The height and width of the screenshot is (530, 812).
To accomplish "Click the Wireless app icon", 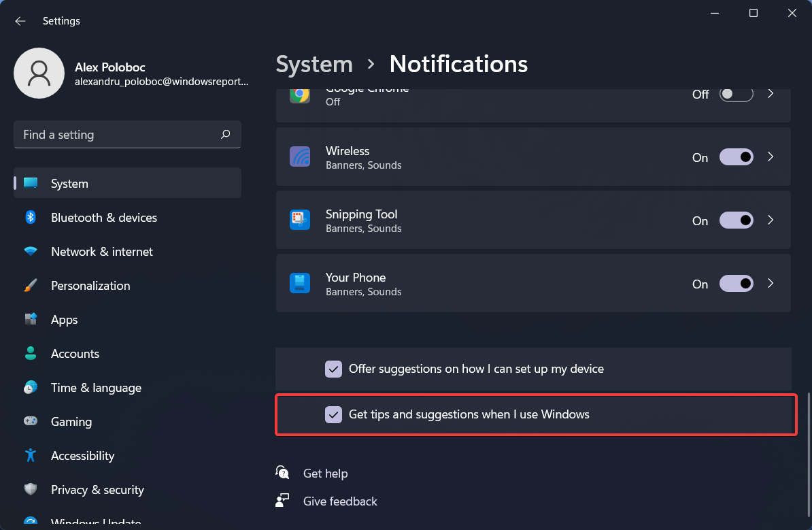I will coord(300,157).
